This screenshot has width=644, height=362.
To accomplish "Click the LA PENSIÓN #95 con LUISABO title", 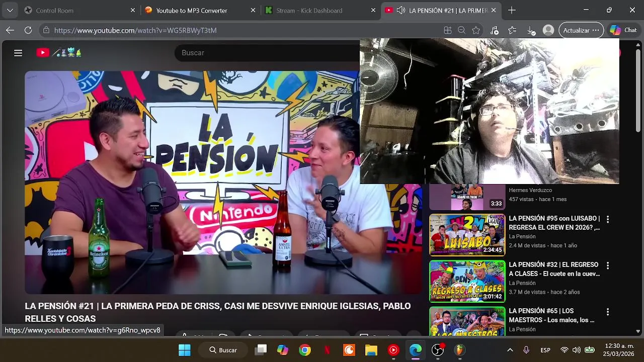I will pyautogui.click(x=554, y=223).
